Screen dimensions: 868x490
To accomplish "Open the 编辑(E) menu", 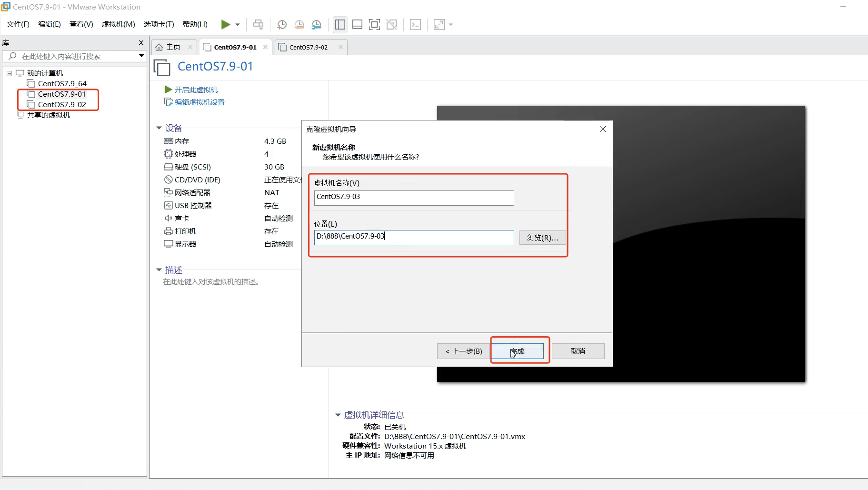I will [x=50, y=24].
